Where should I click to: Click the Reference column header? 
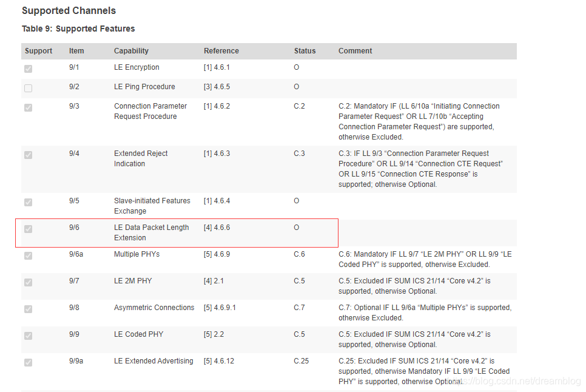(221, 51)
